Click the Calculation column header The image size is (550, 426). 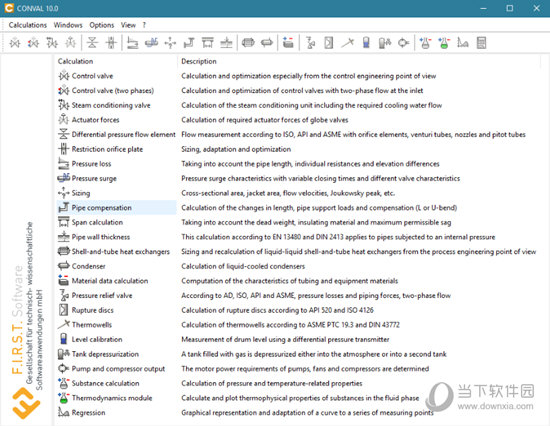click(116, 61)
